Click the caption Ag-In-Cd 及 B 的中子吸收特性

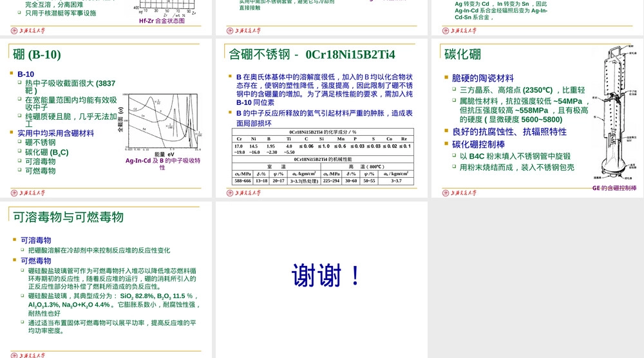point(163,164)
